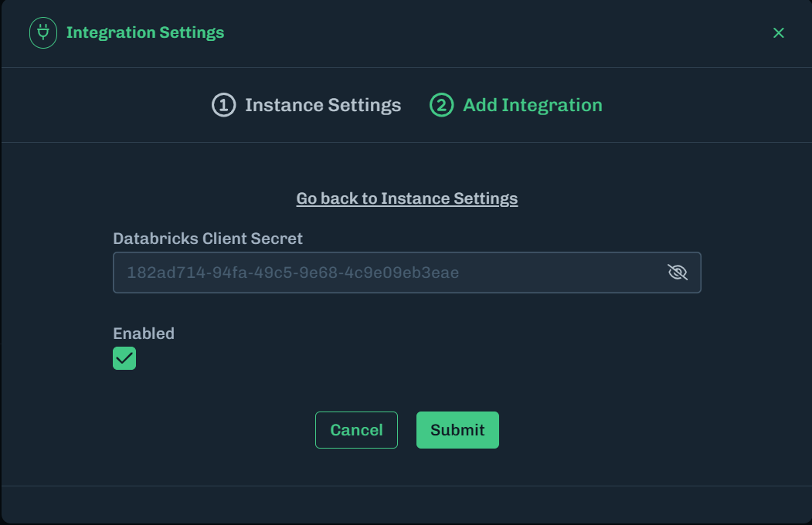Click the word Submit on the green button
Viewport: 812px width, 525px height.
pos(457,430)
